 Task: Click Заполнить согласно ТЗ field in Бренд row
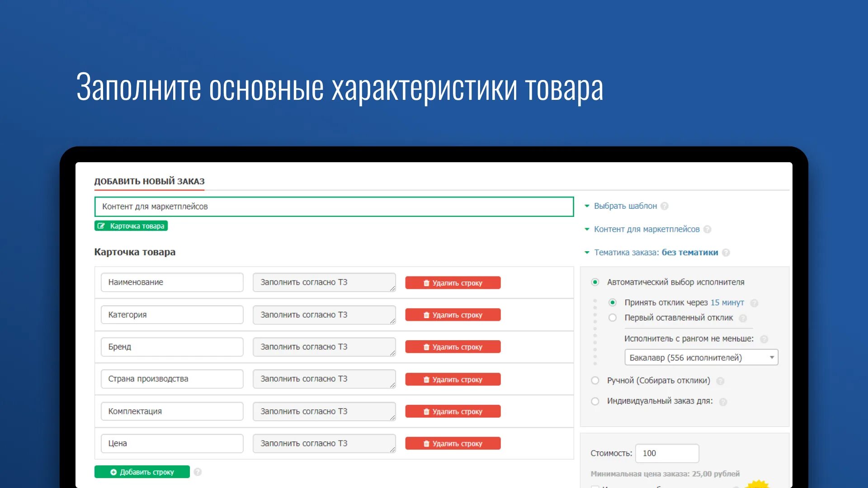click(x=324, y=347)
